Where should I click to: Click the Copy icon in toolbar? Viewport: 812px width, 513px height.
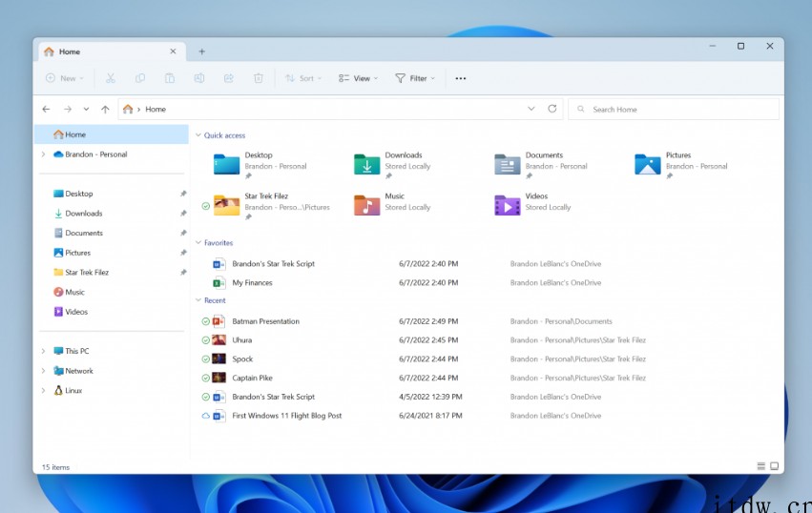pyautogui.click(x=140, y=78)
